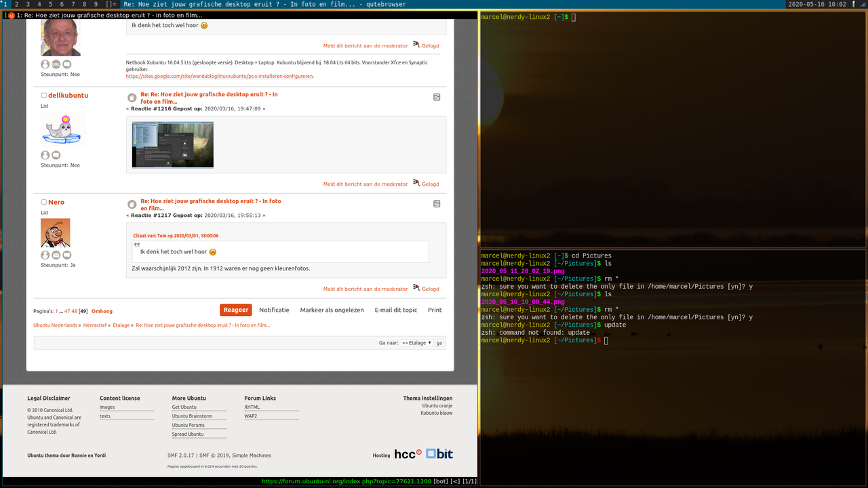This screenshot has height=488, width=868.
Task: Switch to dwm tag 9
Action: coord(96,4)
